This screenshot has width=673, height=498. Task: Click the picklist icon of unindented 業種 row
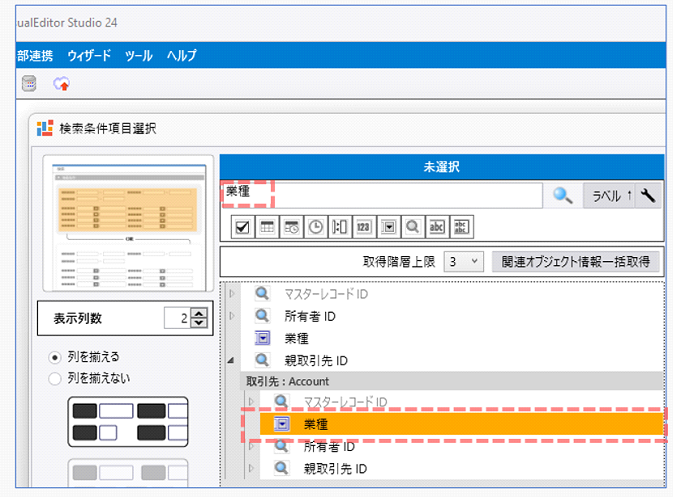coord(262,338)
